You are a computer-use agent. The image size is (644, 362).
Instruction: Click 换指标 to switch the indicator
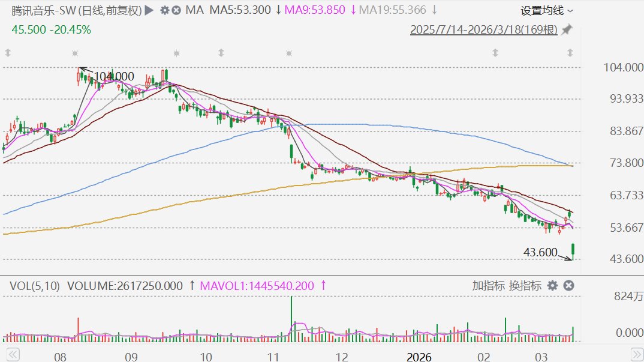coord(525,286)
